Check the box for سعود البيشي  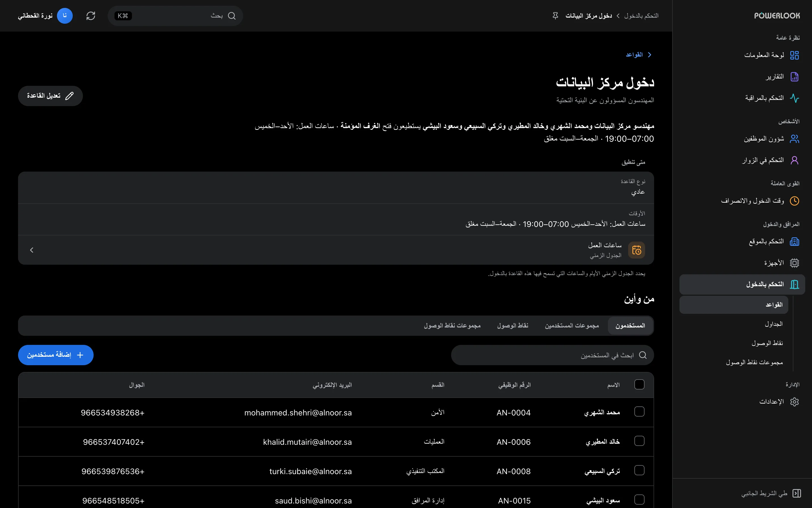pos(639,500)
